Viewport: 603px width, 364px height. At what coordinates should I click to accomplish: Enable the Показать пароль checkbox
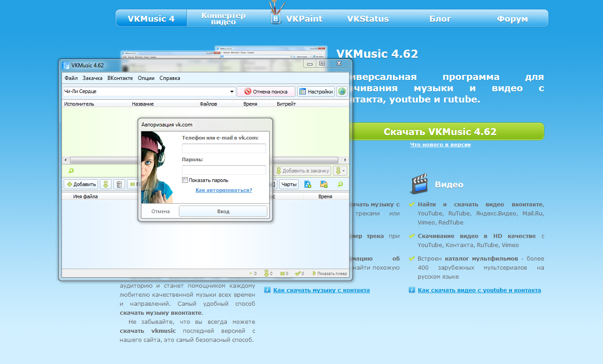[x=185, y=180]
